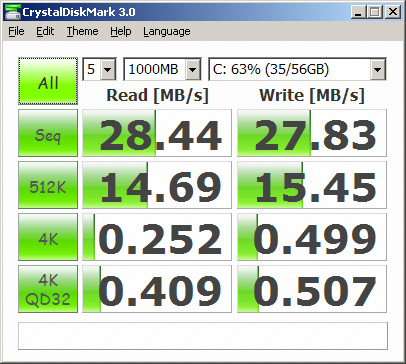Click the Seq read result 28.44
This screenshot has width=406, height=364.
click(x=157, y=133)
